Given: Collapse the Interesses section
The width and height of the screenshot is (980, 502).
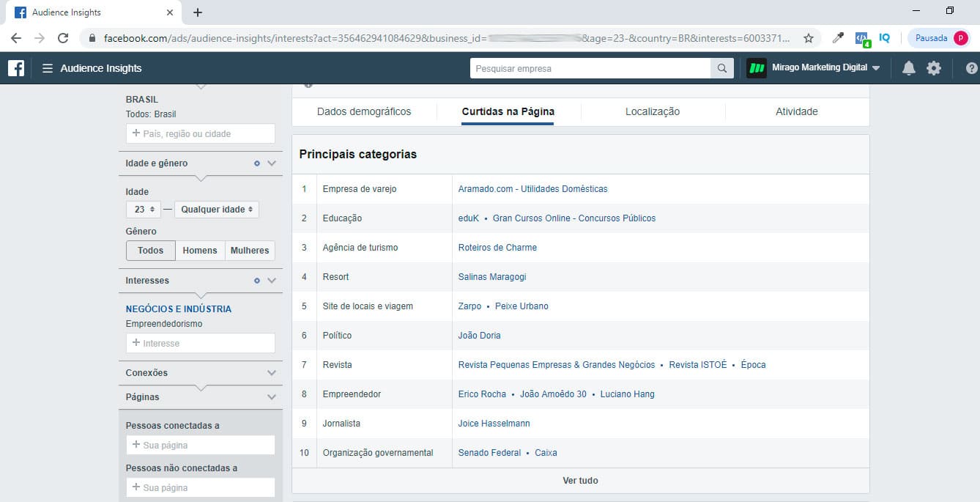Looking at the screenshot, I should click(x=272, y=281).
